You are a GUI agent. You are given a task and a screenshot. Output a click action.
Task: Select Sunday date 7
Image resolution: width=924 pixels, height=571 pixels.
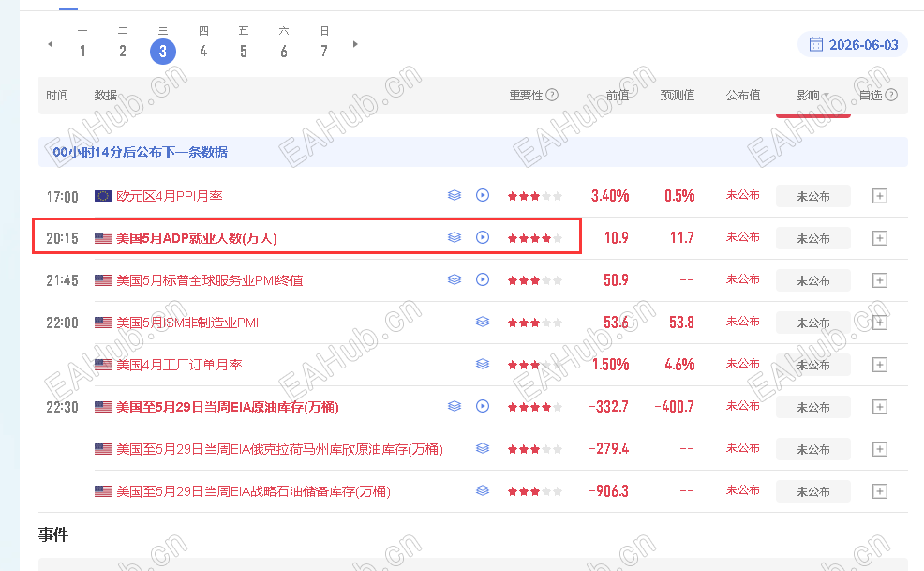tap(324, 52)
